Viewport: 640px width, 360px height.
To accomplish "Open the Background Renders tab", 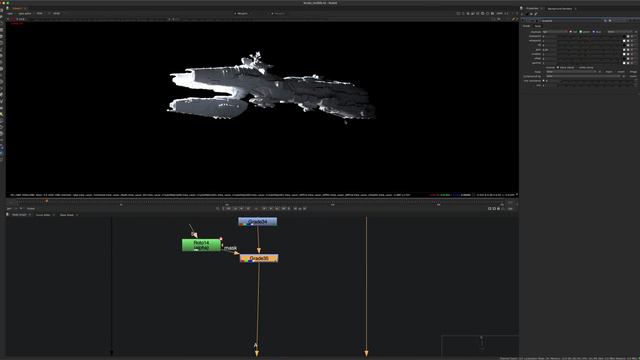I will [x=560, y=8].
